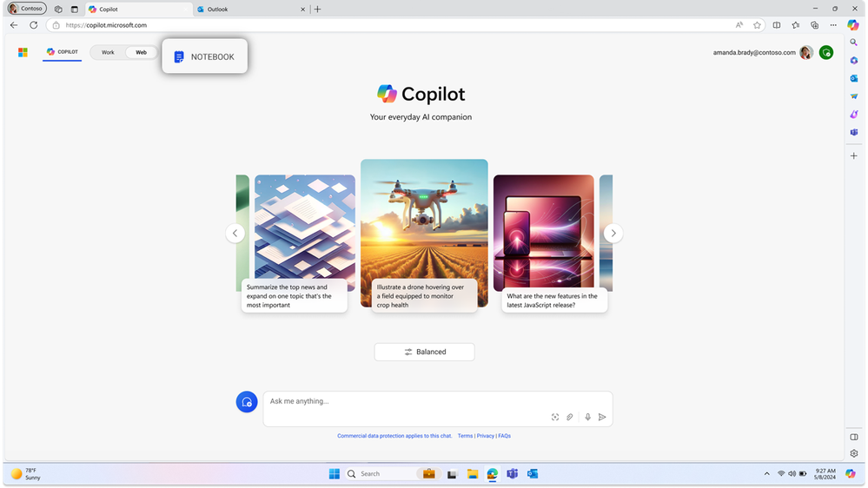Open Copilot icon in Windows taskbar corner

(x=851, y=473)
